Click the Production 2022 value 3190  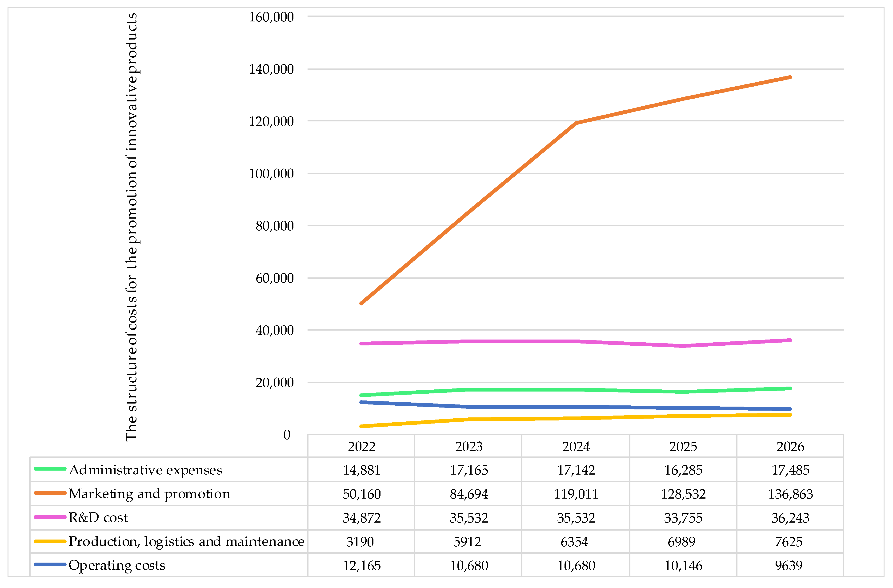coord(360,542)
